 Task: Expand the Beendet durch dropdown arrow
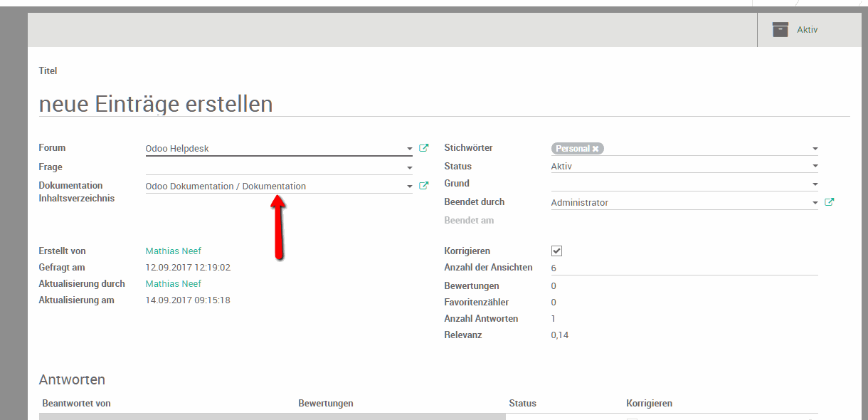click(815, 203)
